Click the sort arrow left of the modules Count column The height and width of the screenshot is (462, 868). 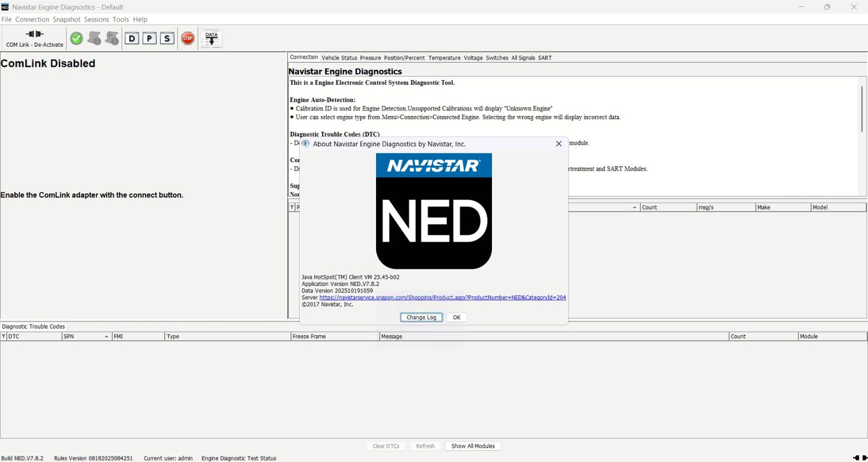[635, 207]
